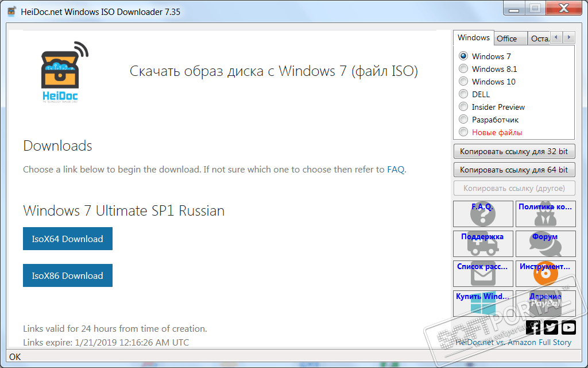588x368 pixels.
Task: Open the F.A.Q. question mark button
Action: [483, 214]
